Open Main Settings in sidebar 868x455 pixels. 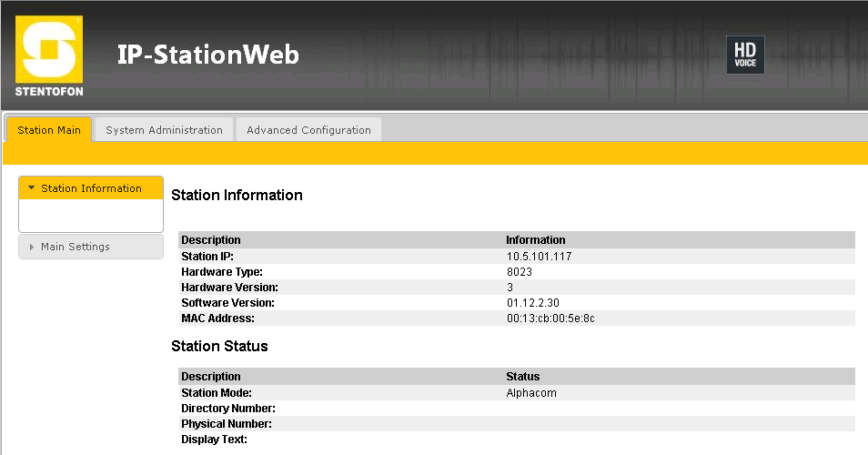[x=76, y=247]
